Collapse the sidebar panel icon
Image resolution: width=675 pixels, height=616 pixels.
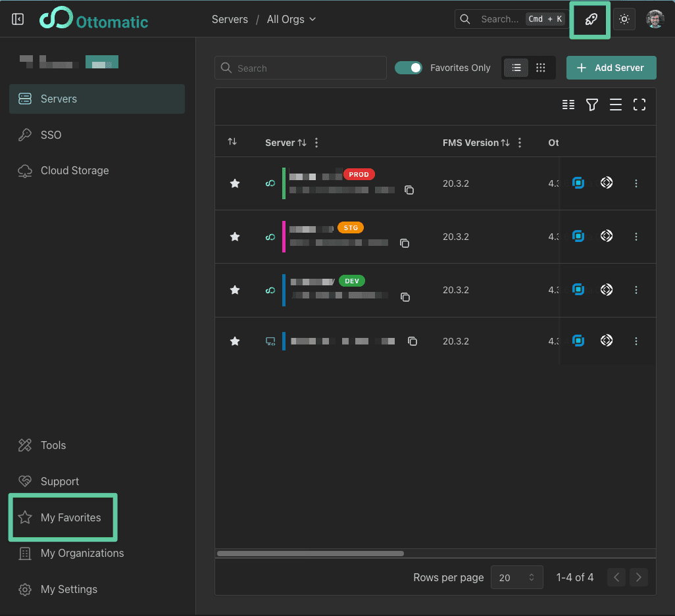(x=18, y=19)
